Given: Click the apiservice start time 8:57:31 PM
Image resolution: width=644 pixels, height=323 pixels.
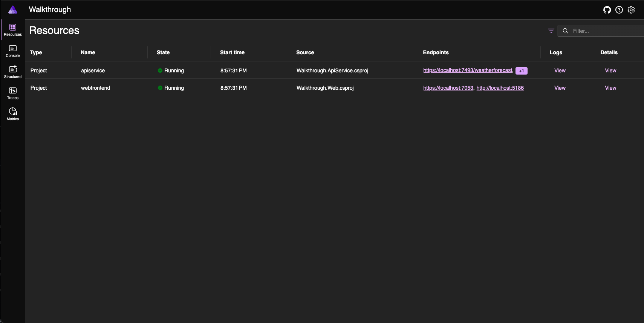Looking at the screenshot, I should coord(234,70).
